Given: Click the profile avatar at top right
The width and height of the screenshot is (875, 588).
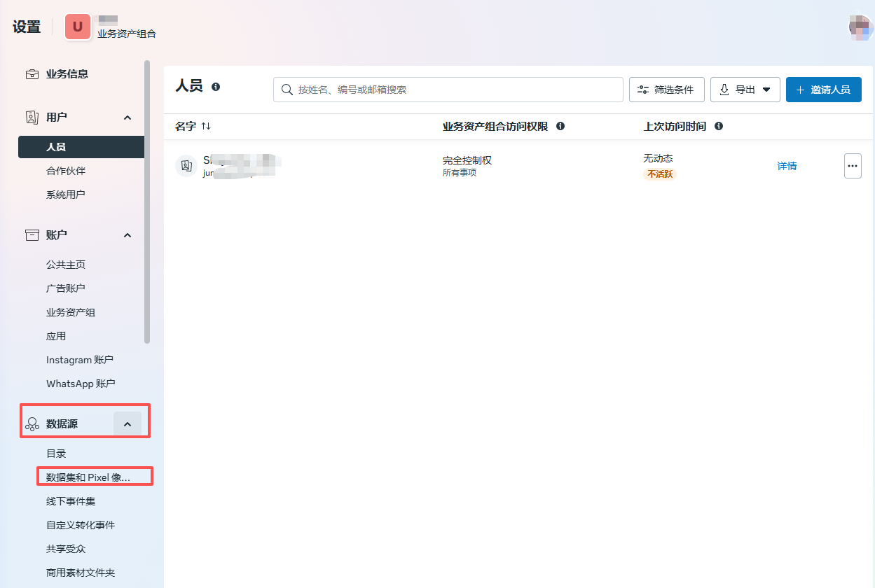Looking at the screenshot, I should click(x=860, y=27).
